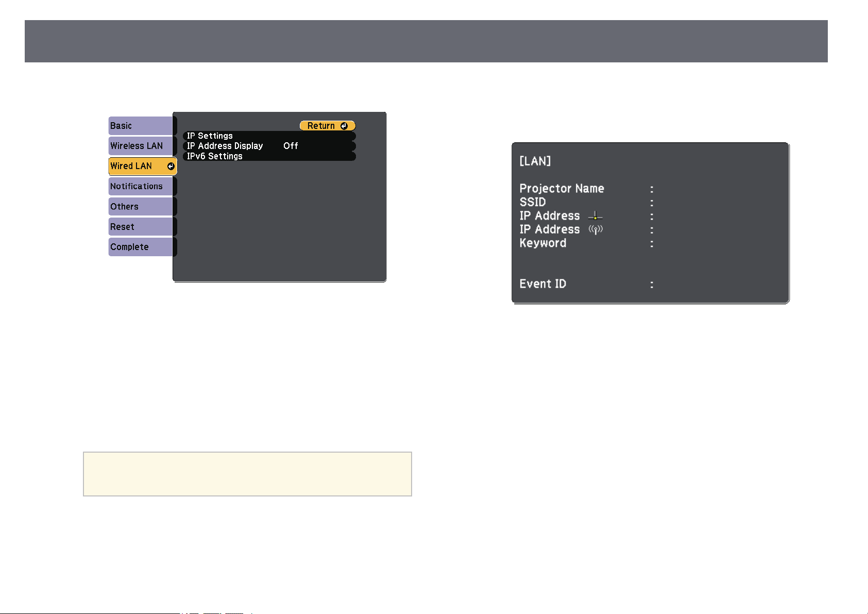This screenshot has height=614, width=868.
Task: Open the Notifications menu tab
Action: (x=141, y=186)
